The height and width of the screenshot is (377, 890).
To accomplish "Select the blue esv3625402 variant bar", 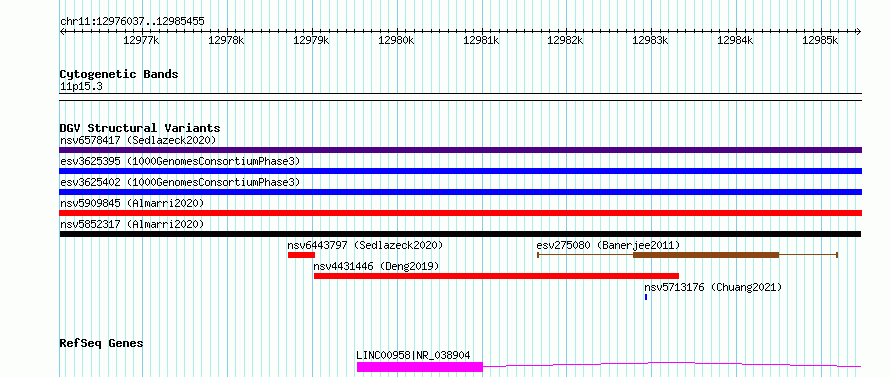I will click(461, 192).
